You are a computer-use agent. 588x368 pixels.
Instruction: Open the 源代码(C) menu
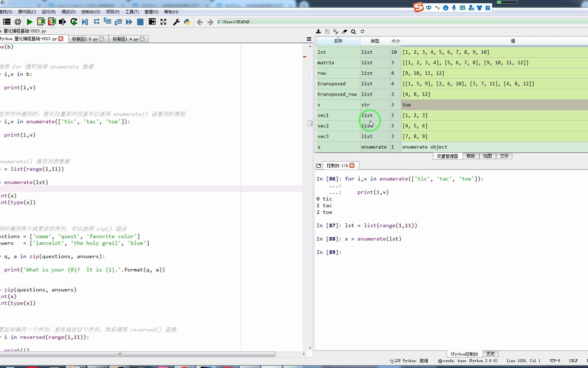27,12
